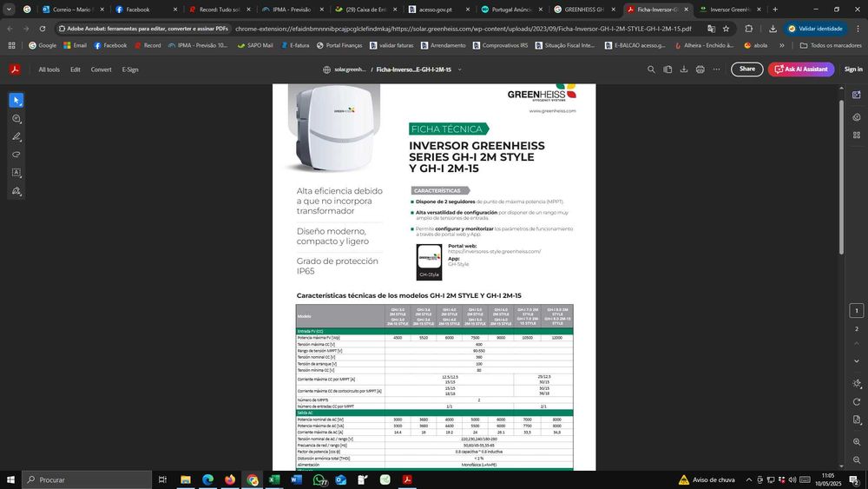This screenshot has height=489, width=868.
Task: Open the Edit menu
Action: click(x=76, y=69)
